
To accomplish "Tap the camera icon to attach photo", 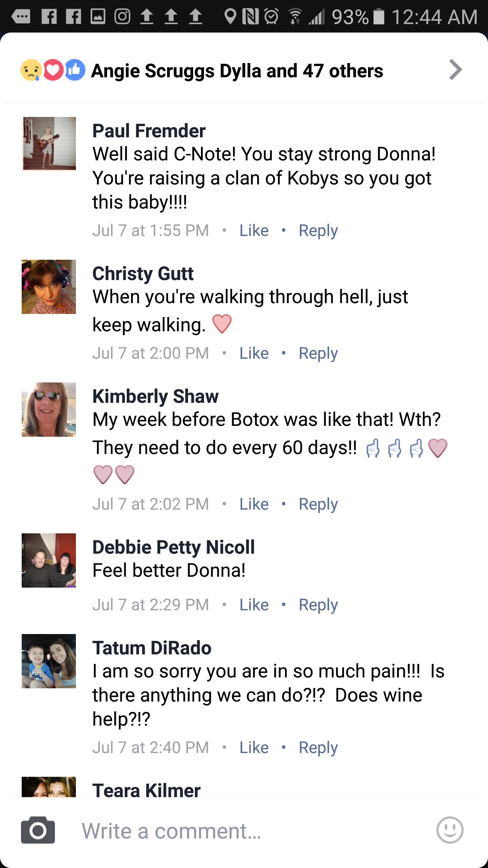I will point(38,830).
